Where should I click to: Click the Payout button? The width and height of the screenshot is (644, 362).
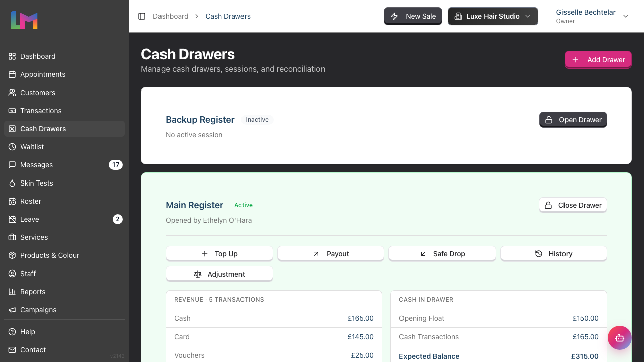[331, 254]
